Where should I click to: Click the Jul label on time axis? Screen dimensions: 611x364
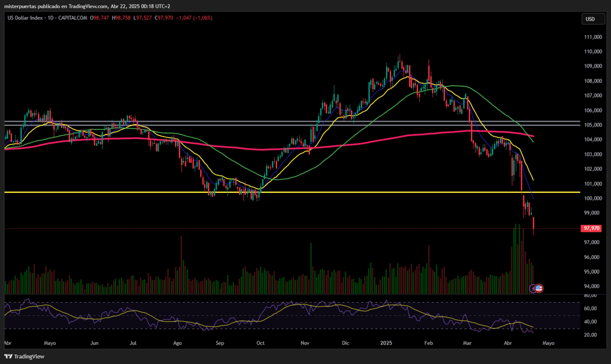133,343
